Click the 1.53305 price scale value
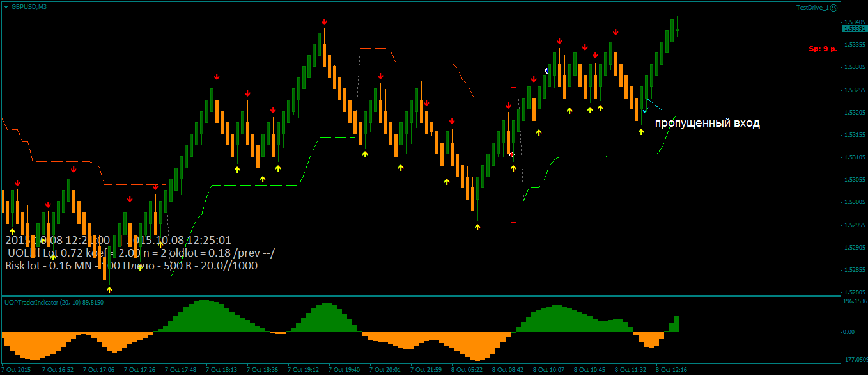Viewport: 868px width, 375px height. point(855,67)
